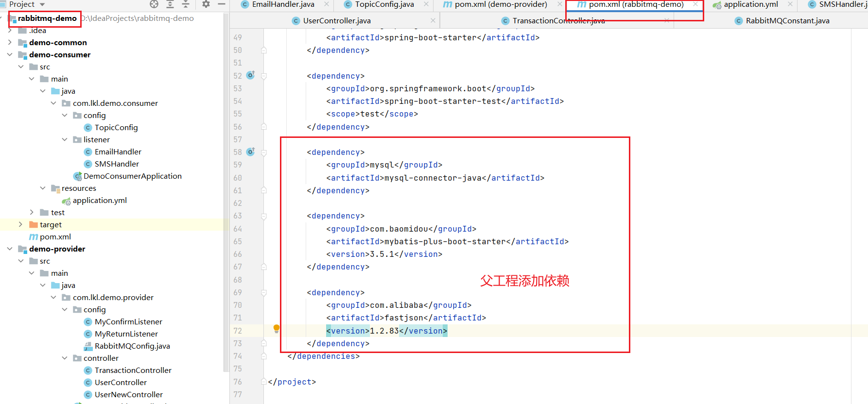Screen dimensions: 868x404
Task: Close the application.yml tab
Action: click(790, 4)
